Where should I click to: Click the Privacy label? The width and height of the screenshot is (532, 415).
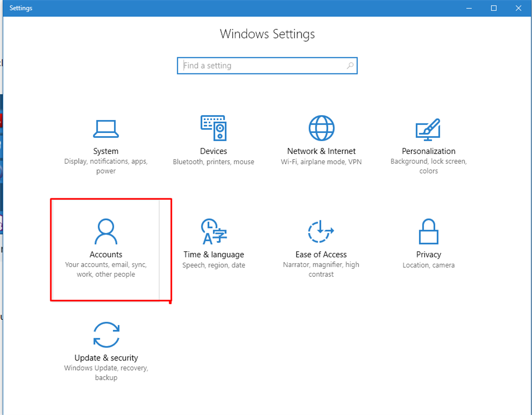[x=428, y=255]
